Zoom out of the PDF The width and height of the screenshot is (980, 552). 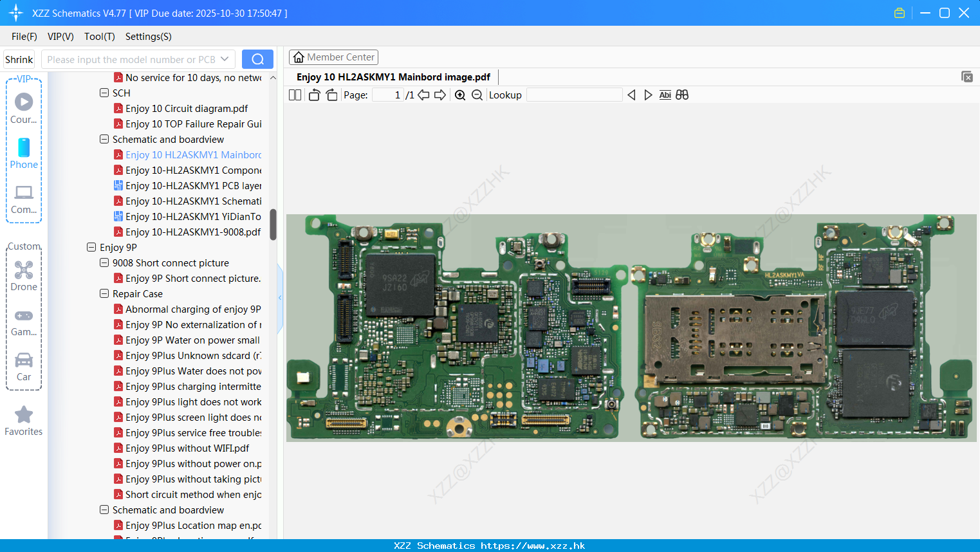pyautogui.click(x=477, y=95)
